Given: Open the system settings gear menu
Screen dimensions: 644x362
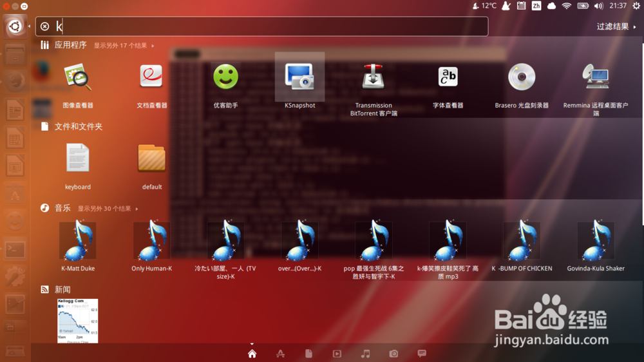Looking at the screenshot, I should [636, 6].
